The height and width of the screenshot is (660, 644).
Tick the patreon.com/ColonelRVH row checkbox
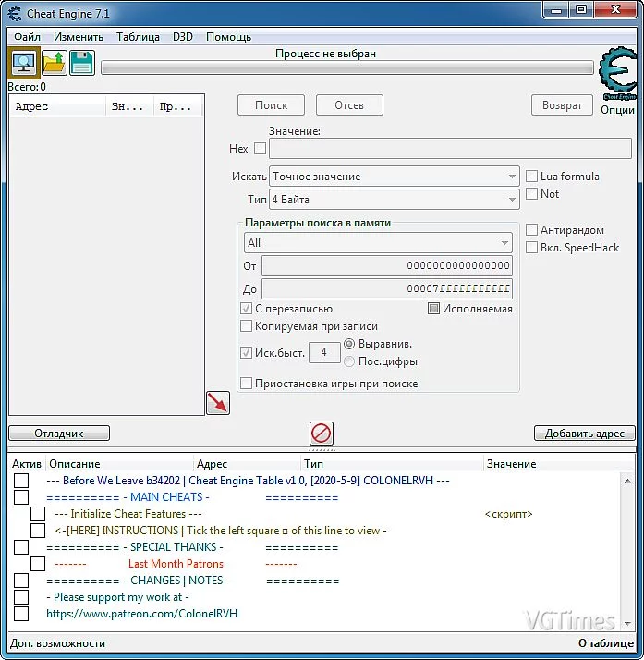click(21, 614)
